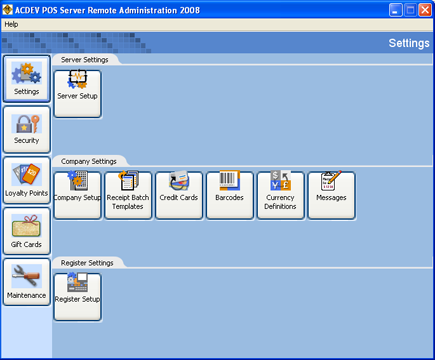This screenshot has height=360, width=435.
Task: Open Receipt Batch Templates
Action: click(128, 195)
